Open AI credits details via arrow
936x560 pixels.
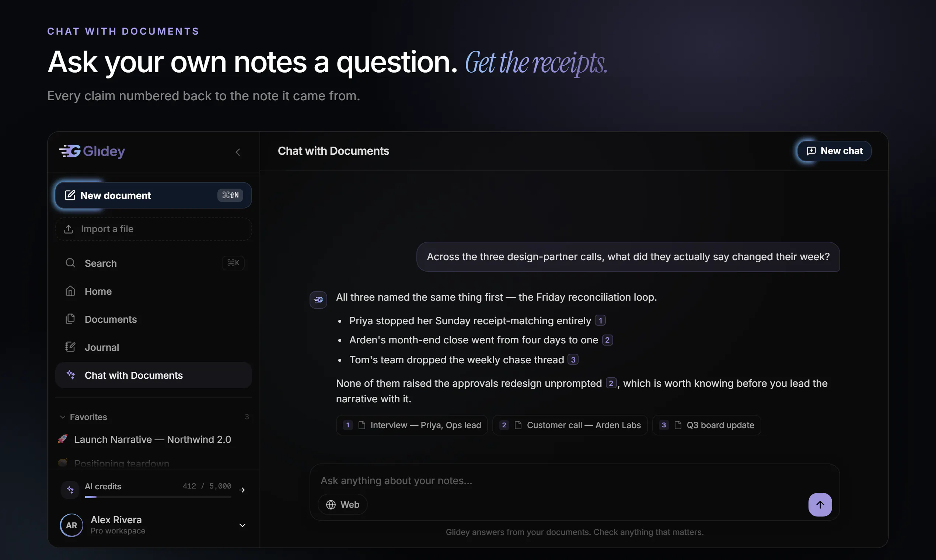(242, 490)
